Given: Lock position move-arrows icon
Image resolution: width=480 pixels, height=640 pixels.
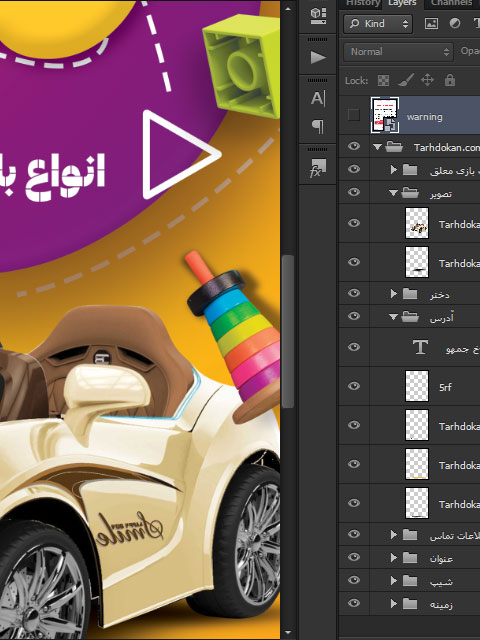Looking at the screenshot, I should pyautogui.click(x=427, y=80).
